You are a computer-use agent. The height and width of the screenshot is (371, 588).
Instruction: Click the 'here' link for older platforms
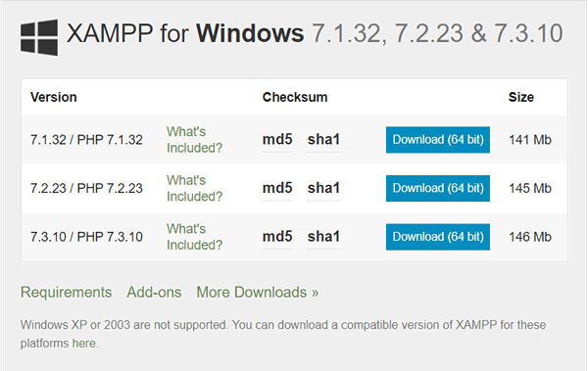[83, 344]
